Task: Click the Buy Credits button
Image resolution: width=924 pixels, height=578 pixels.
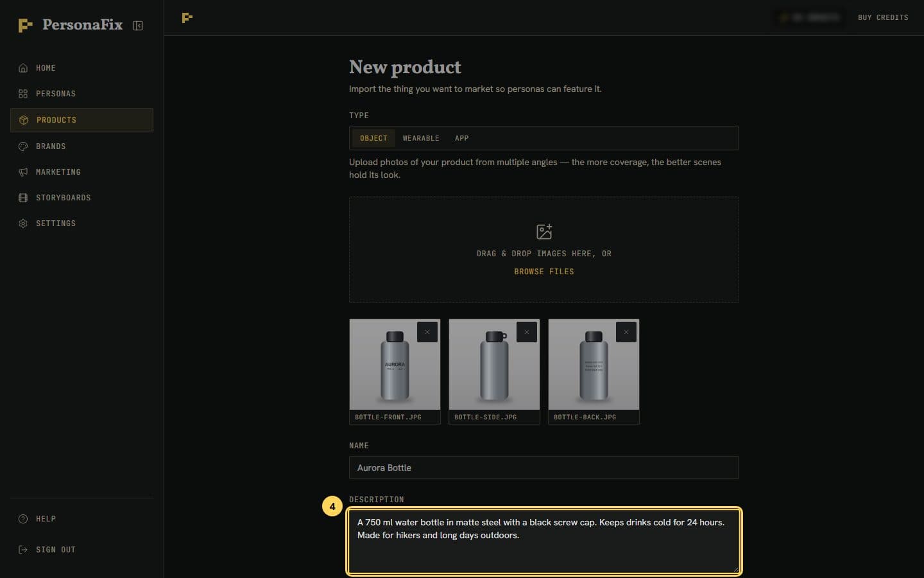Action: pos(883,17)
